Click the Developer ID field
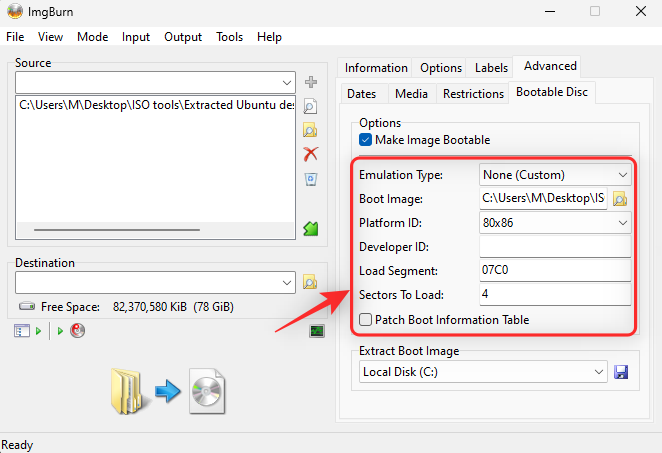662x453 pixels. tap(555, 247)
